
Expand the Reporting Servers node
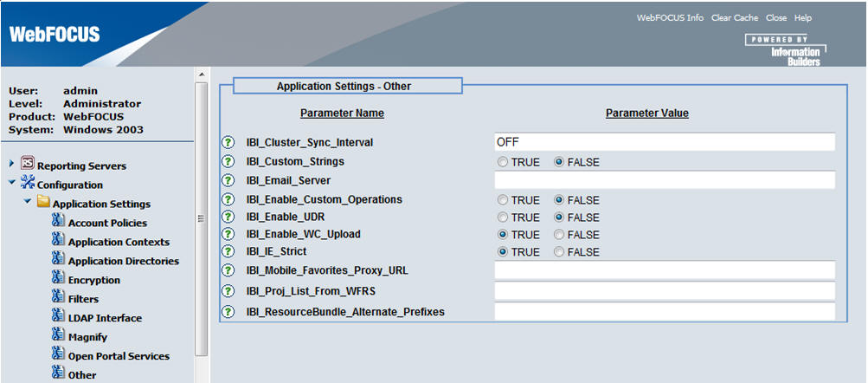coord(11,164)
